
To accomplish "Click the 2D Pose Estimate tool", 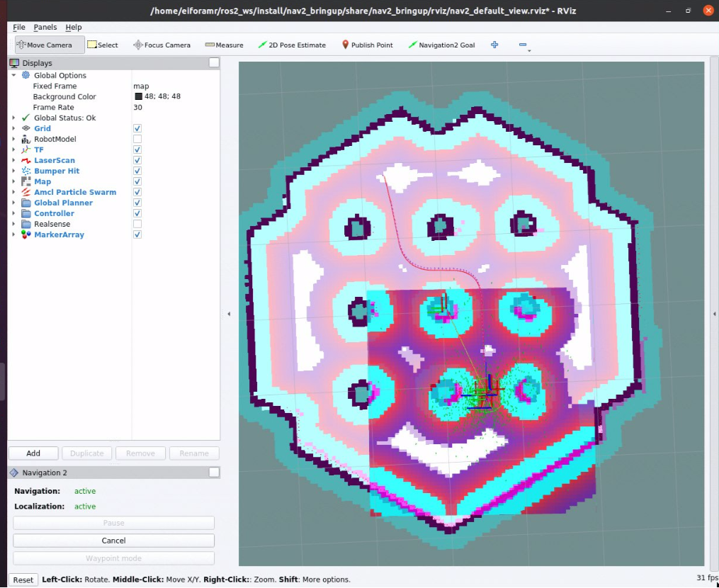I will coord(292,45).
